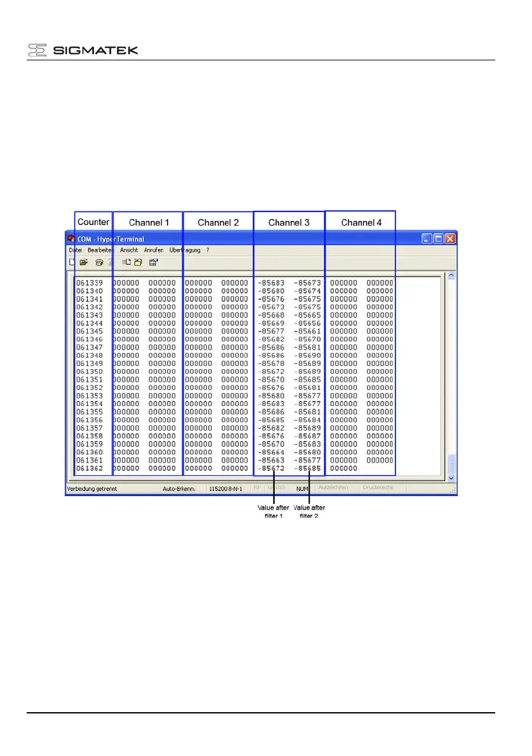Click value -85674 in row 061340
This screenshot has height=756, width=532.
[307, 291]
